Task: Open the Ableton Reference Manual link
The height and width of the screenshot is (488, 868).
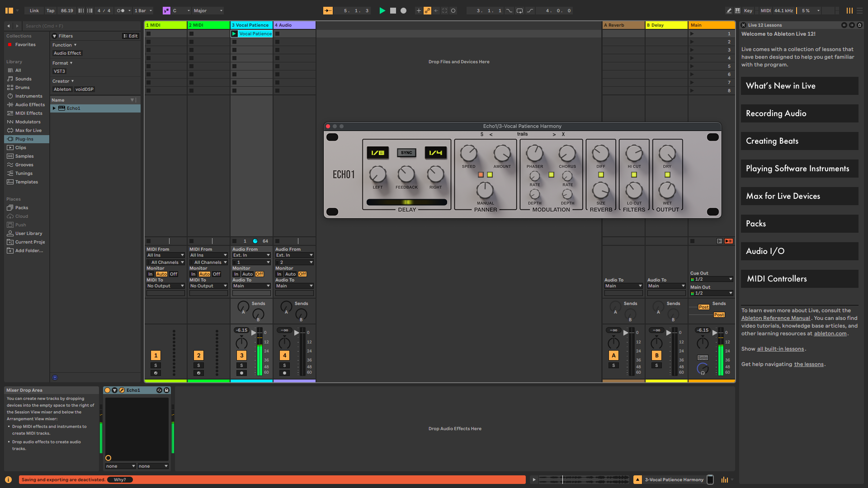Action: click(775, 318)
